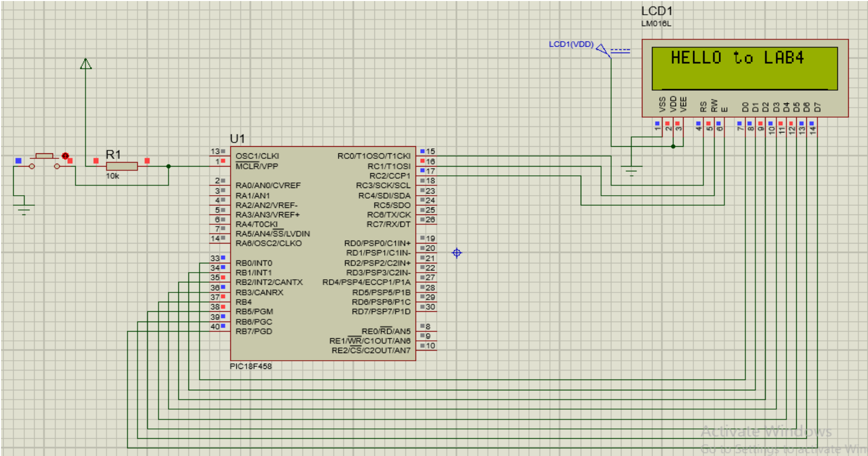Viewport: 868px width, 456px height.
Task: Select the ground symbol near the LCD
Action: (x=632, y=171)
